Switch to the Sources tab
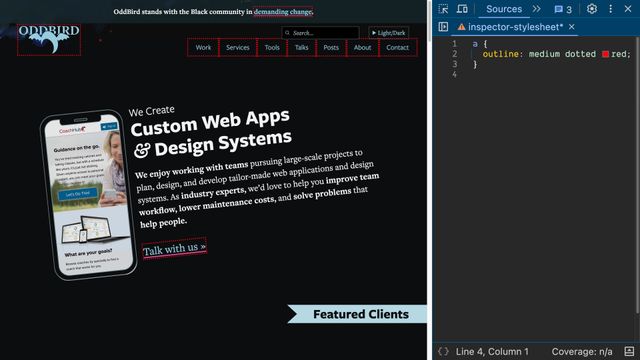The image size is (640, 360). click(x=504, y=9)
